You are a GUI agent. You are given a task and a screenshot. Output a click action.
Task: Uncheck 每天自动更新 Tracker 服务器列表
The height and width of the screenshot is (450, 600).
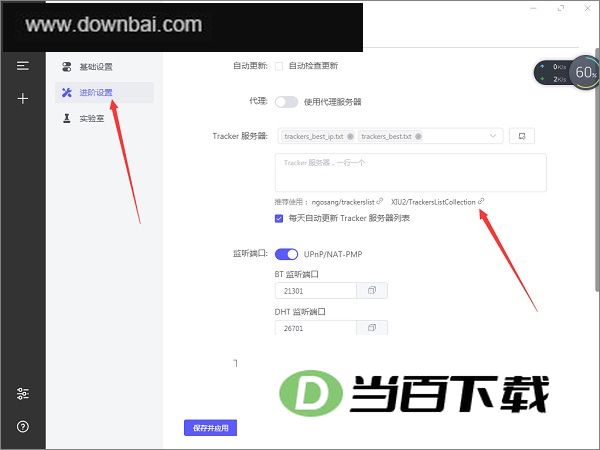(x=279, y=218)
